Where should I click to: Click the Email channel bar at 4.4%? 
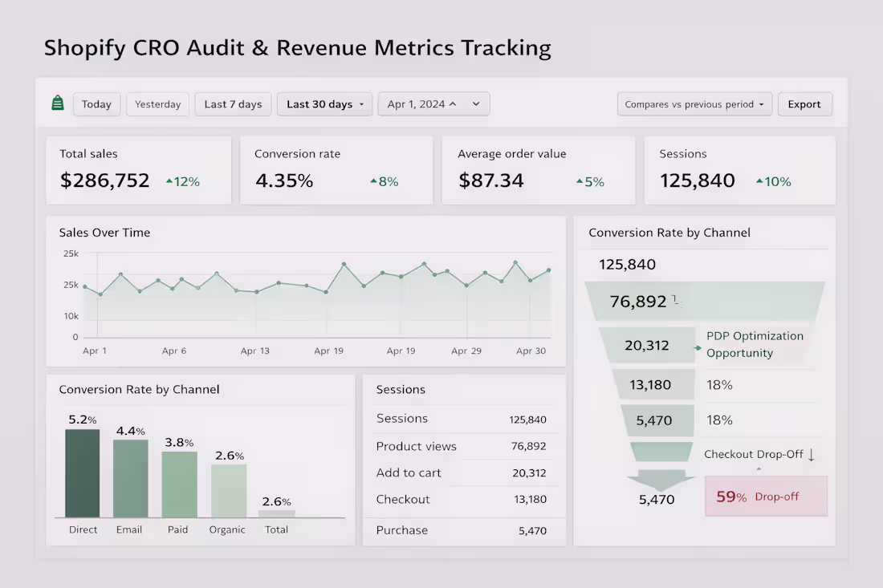[x=131, y=478]
